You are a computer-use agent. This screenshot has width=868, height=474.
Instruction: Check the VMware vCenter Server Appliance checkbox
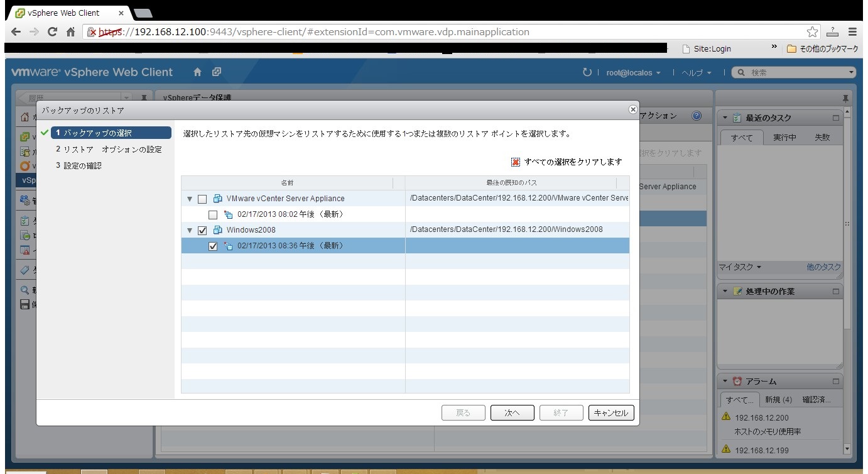pos(202,199)
